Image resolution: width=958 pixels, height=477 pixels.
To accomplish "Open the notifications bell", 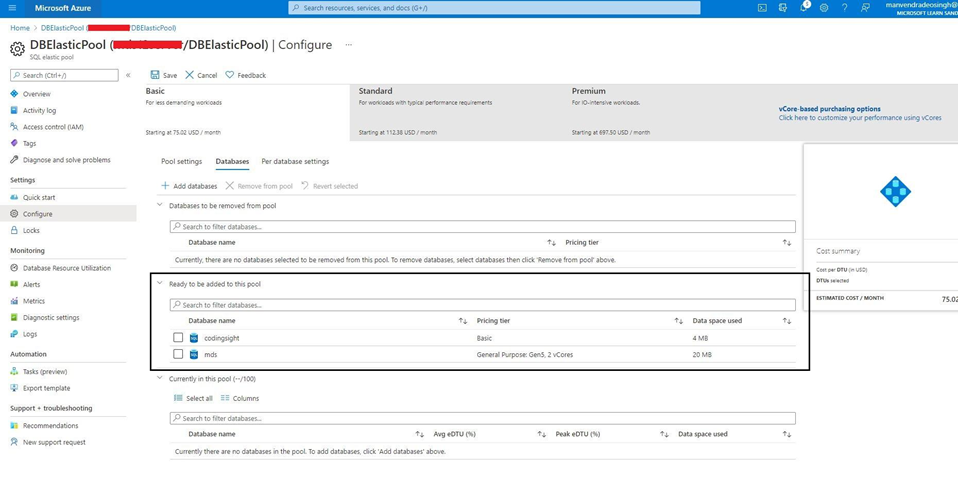I will 803,8.
